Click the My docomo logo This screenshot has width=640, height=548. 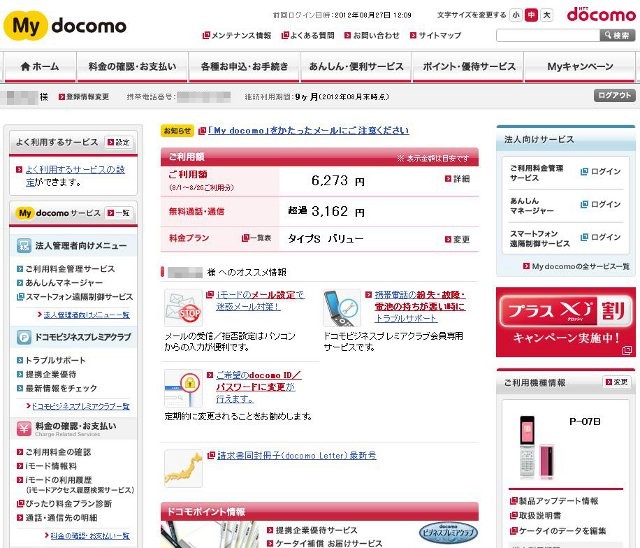click(x=65, y=26)
